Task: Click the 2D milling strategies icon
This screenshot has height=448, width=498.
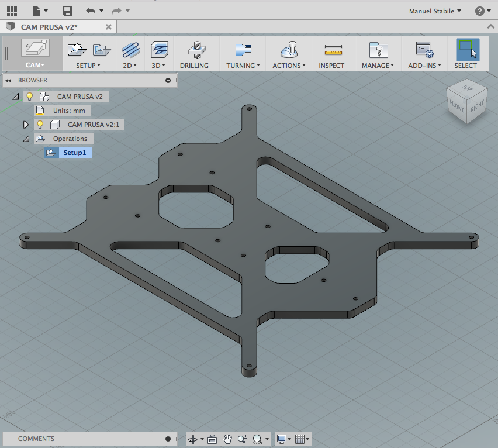Action: [x=130, y=50]
